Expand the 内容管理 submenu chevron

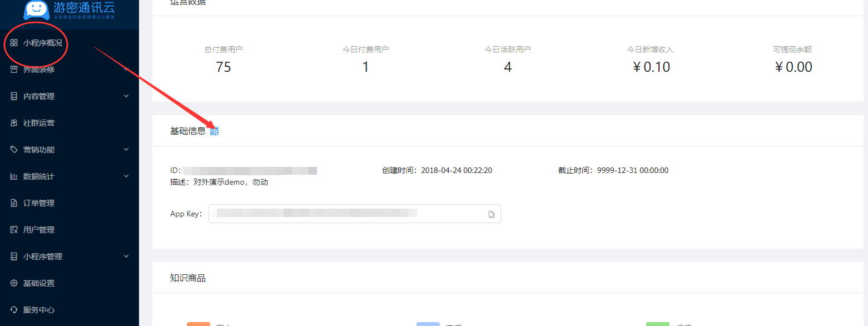pos(126,96)
